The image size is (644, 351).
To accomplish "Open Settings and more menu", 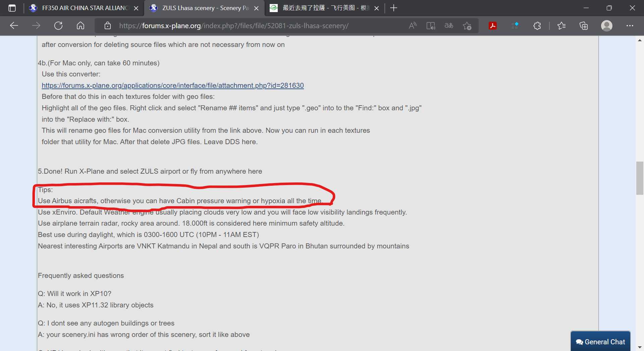I will 630,26.
